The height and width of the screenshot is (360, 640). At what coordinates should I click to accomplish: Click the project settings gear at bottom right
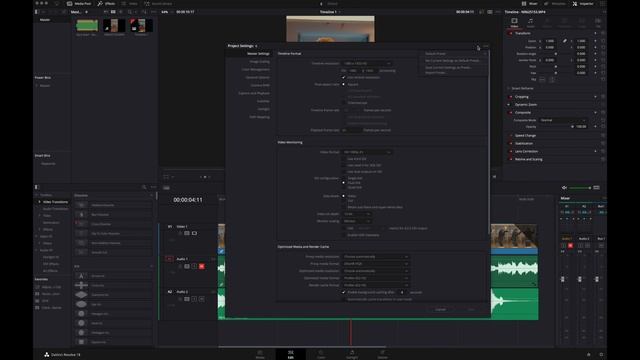coord(601,355)
